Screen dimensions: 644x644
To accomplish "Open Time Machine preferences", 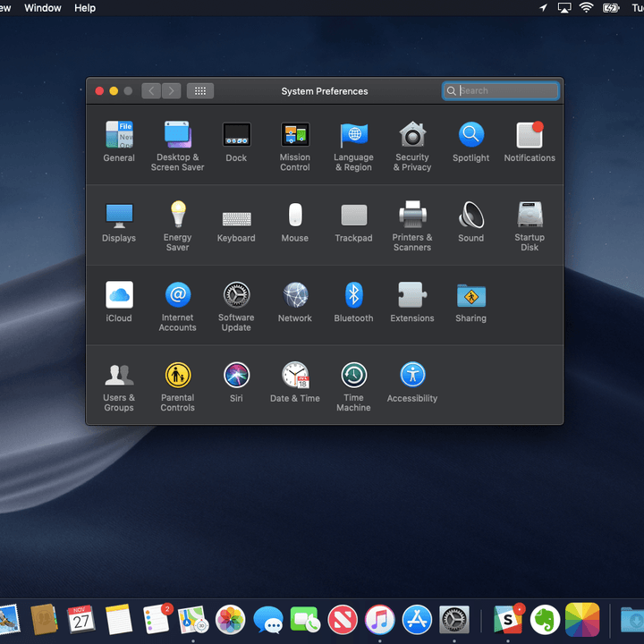I will 353,387.
